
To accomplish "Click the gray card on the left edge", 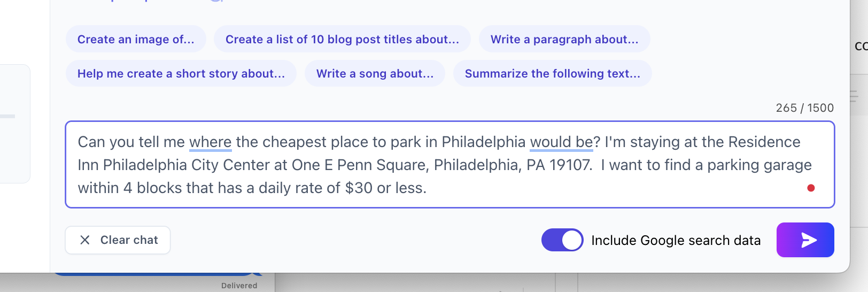I will click(x=15, y=124).
